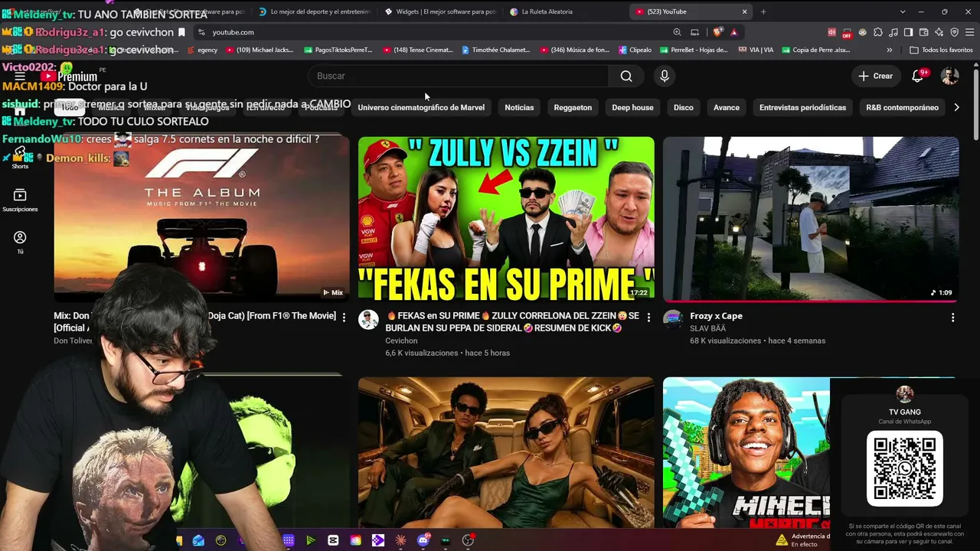Click the red sound extension icon
This screenshot has height=551, width=980.
click(x=831, y=32)
